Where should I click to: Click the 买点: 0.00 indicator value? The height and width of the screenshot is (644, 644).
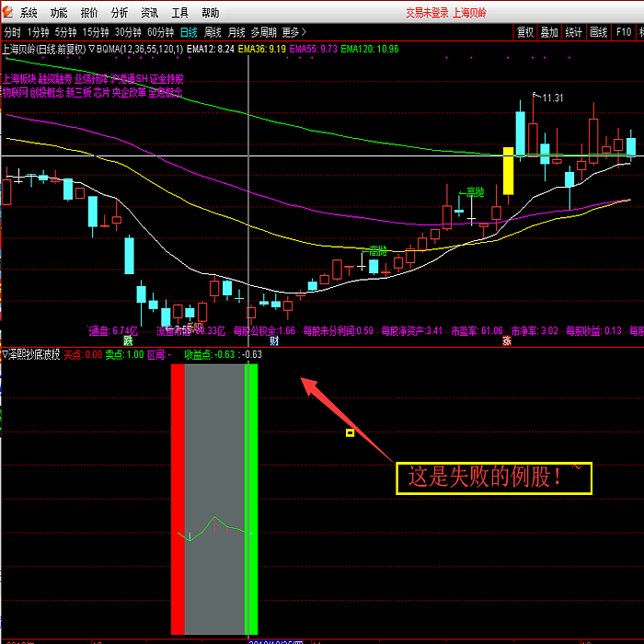point(83,354)
